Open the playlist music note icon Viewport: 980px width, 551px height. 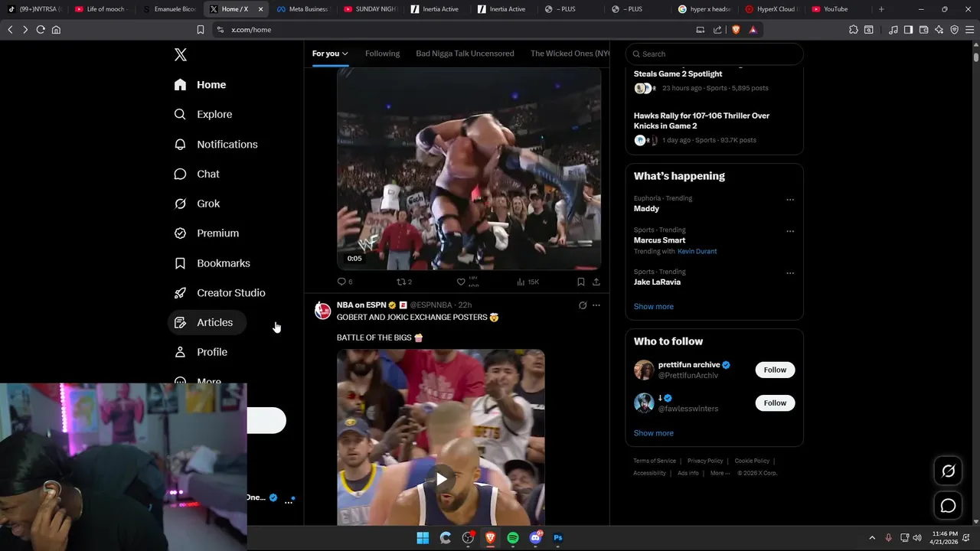tap(893, 30)
